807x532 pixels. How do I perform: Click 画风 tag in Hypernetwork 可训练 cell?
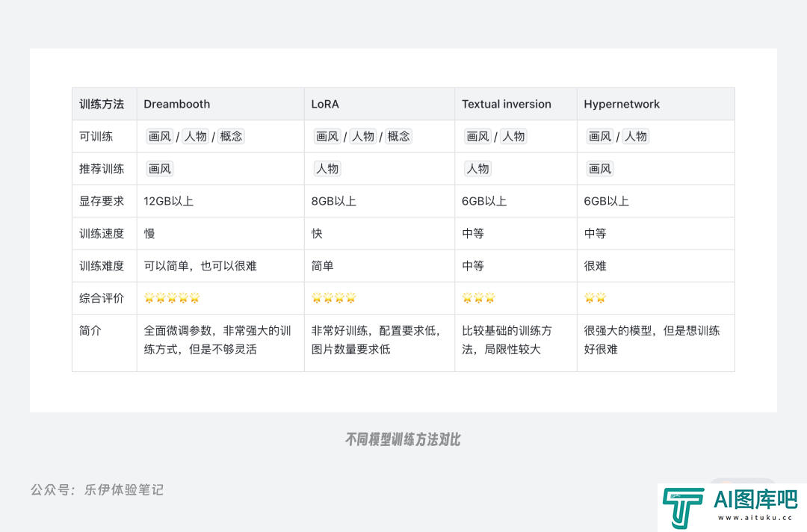(600, 136)
